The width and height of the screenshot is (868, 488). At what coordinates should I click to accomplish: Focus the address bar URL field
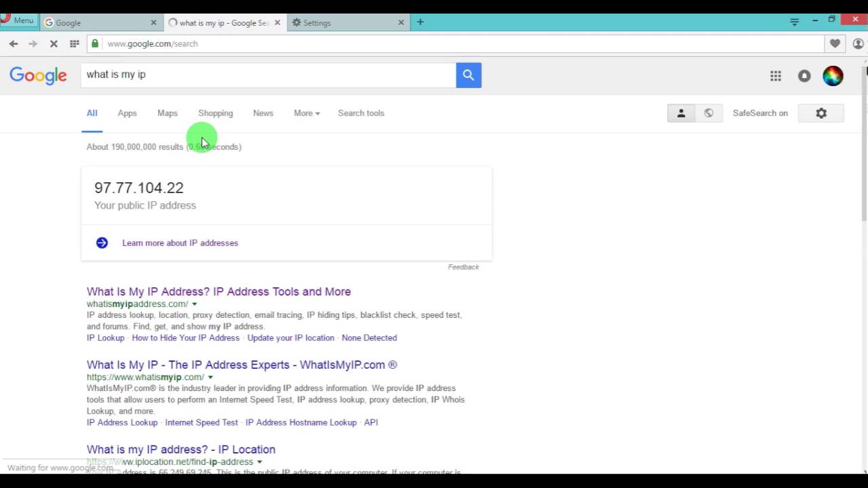tap(456, 43)
